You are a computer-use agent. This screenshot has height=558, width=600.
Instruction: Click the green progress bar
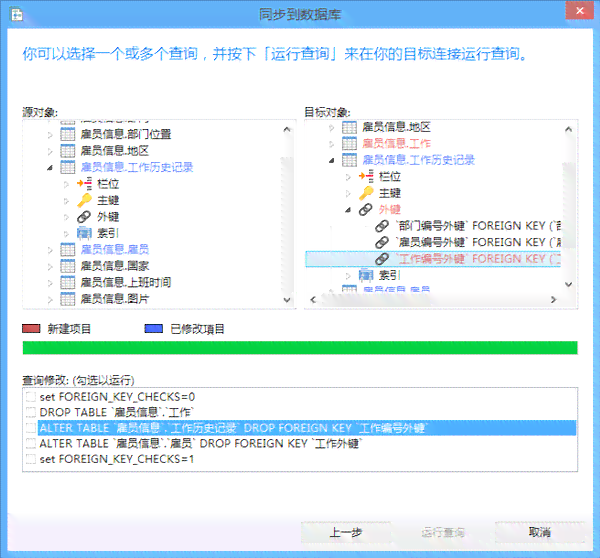tap(300, 348)
